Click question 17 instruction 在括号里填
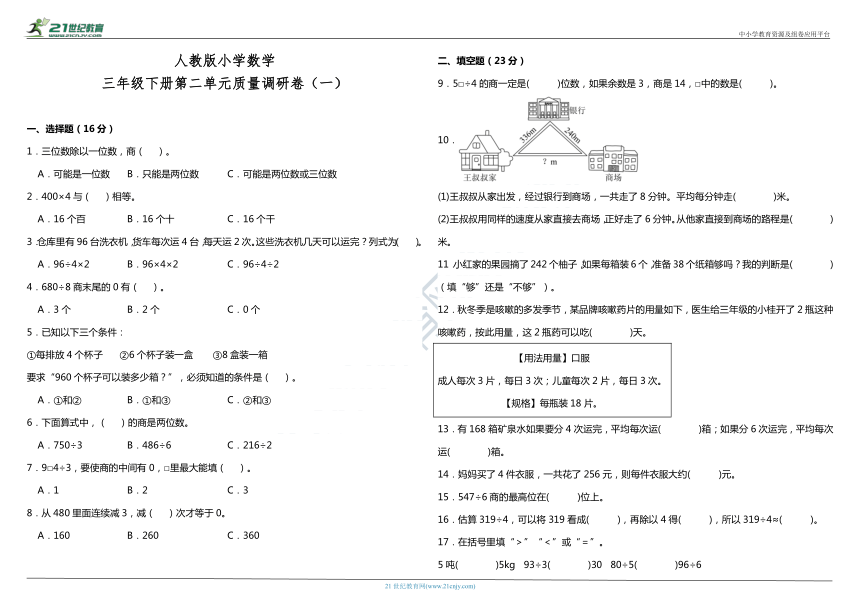Viewport: 860px width, 608px height. [x=520, y=542]
